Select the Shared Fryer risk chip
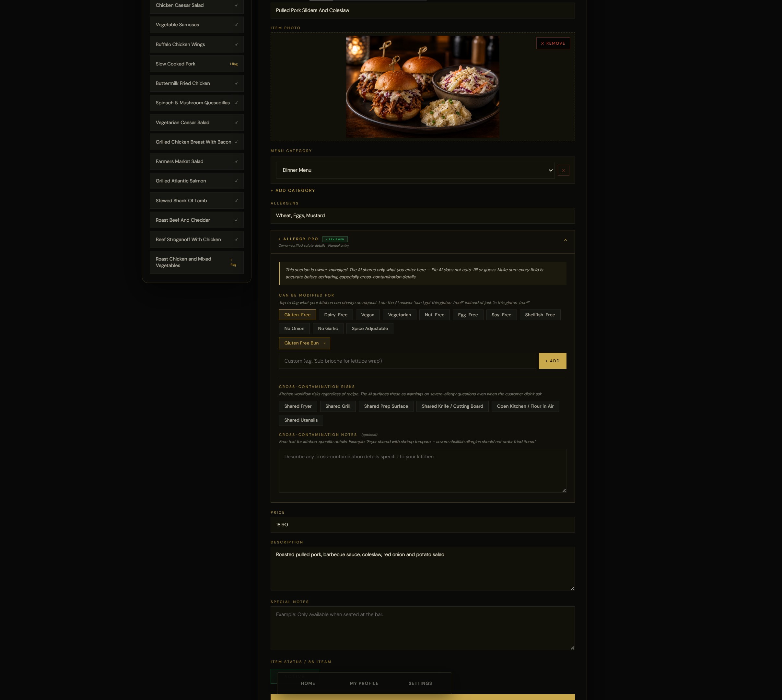This screenshot has width=782, height=700. tap(298, 406)
